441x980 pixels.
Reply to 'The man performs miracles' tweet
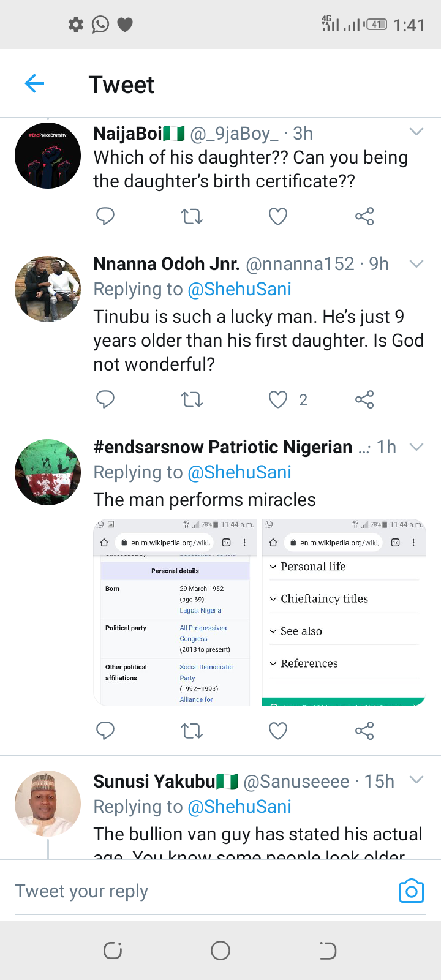[x=105, y=731]
